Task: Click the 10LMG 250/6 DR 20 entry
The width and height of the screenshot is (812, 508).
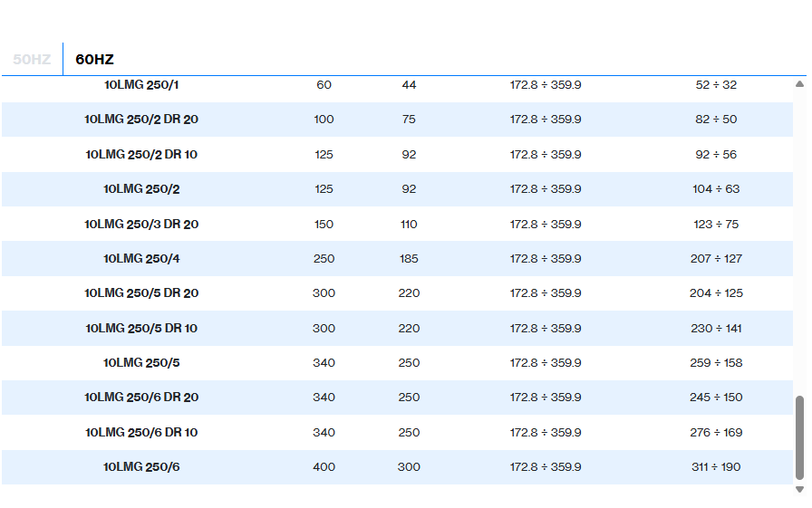Action: pos(141,398)
